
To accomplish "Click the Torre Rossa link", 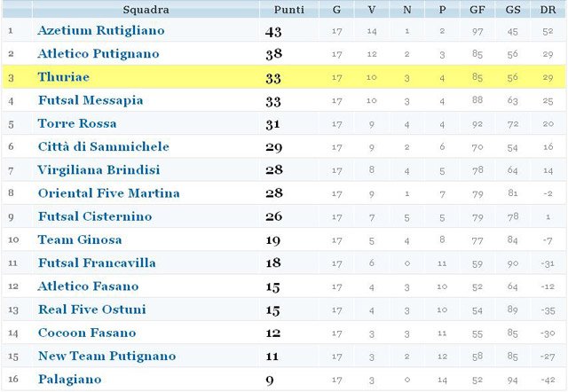I will pos(77,123).
